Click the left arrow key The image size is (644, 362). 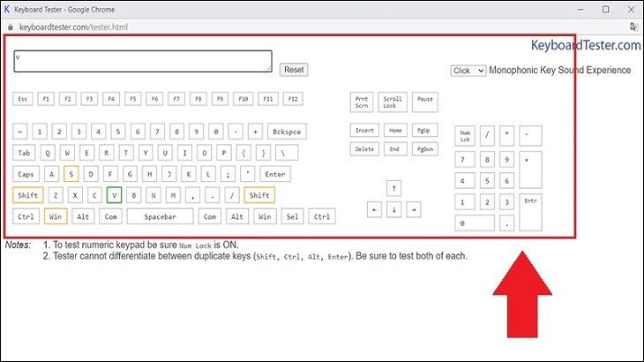[x=374, y=209]
